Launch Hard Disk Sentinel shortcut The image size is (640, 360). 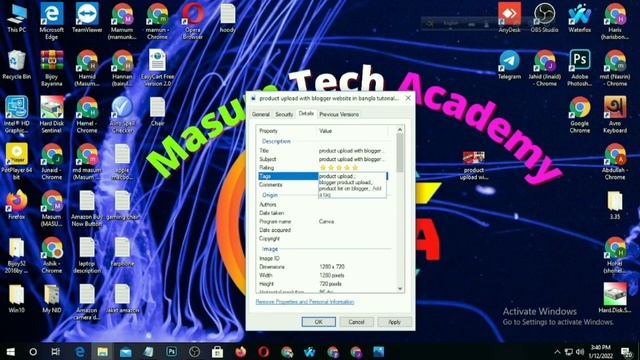pyautogui.click(x=51, y=115)
